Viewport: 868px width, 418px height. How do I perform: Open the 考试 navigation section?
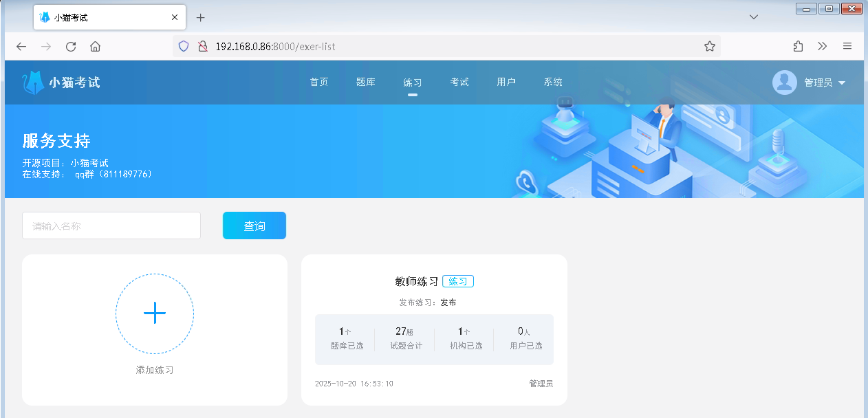459,82
